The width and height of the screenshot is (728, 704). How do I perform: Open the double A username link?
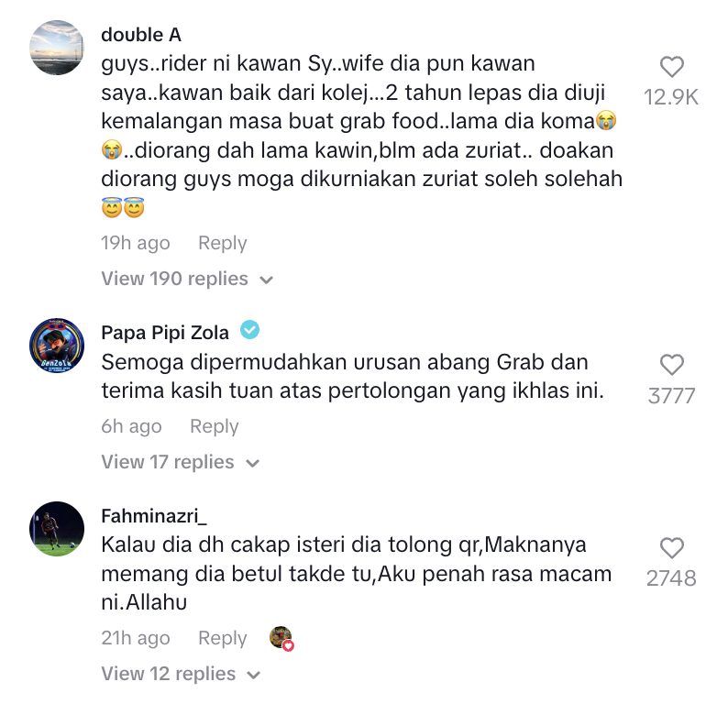[141, 35]
